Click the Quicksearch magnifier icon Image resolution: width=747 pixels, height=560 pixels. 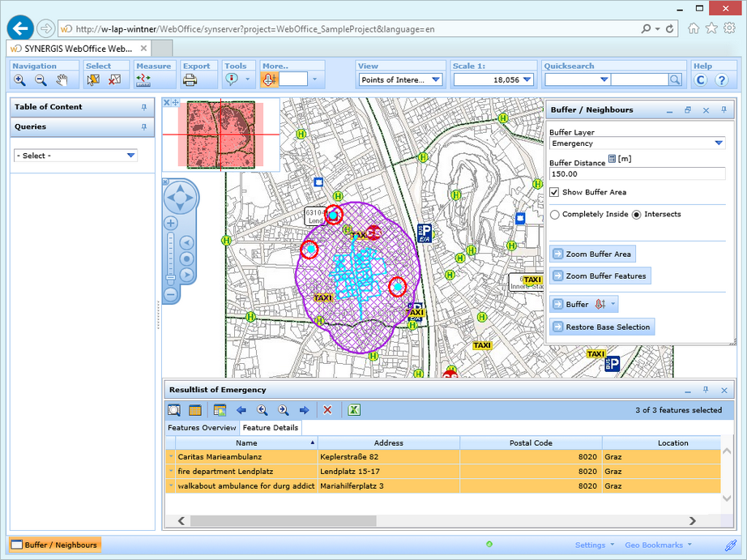point(675,79)
